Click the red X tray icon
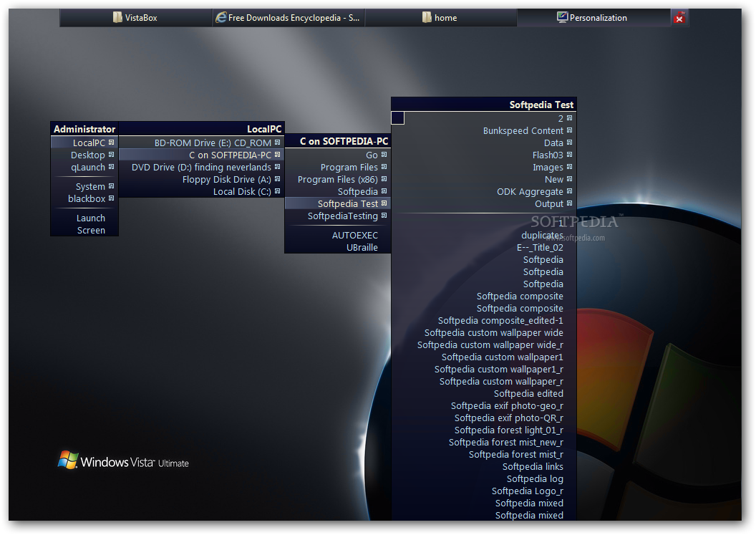 (x=679, y=19)
